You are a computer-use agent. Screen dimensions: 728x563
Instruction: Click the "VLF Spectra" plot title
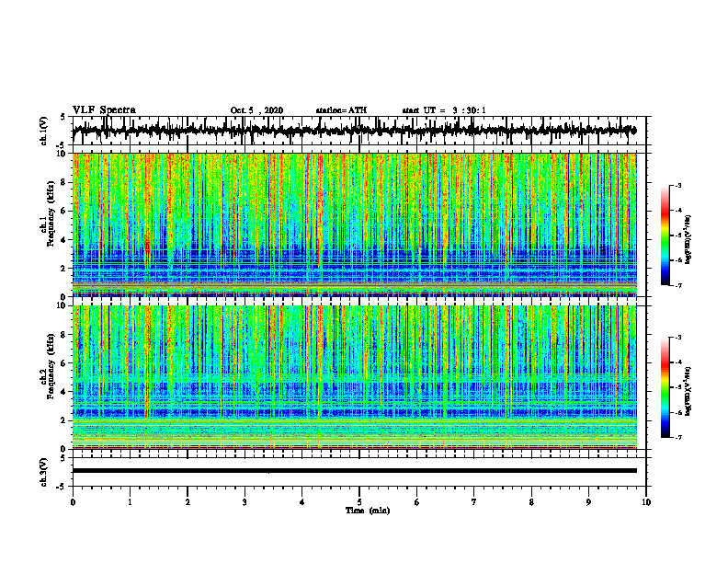[x=104, y=110]
